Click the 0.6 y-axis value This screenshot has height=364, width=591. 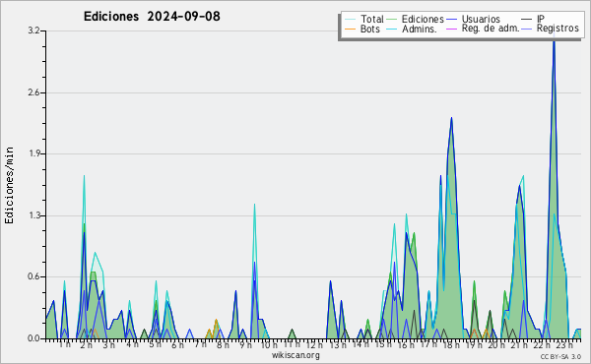(33, 276)
